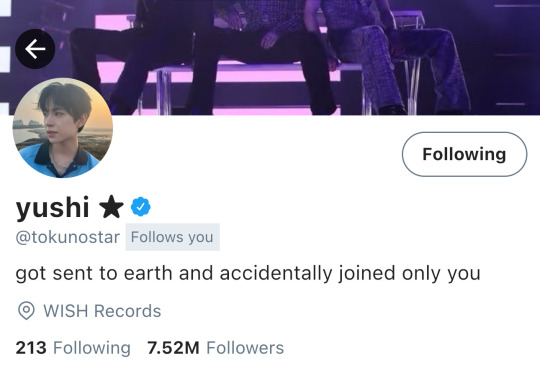540x383 pixels.
Task: Tap the 213 count number
Action: point(31,348)
